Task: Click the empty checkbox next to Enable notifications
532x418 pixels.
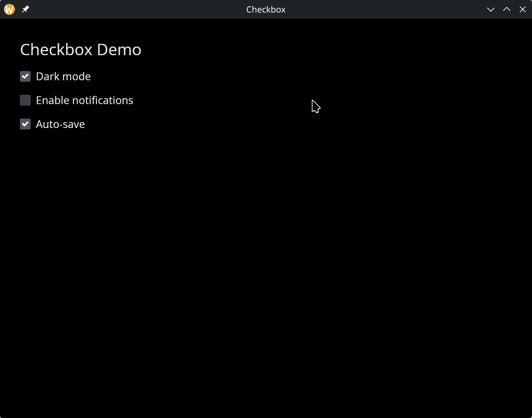Action: click(x=25, y=100)
